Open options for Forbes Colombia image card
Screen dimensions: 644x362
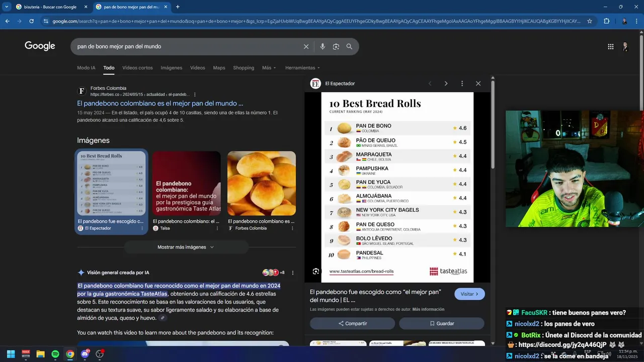pos(292,228)
